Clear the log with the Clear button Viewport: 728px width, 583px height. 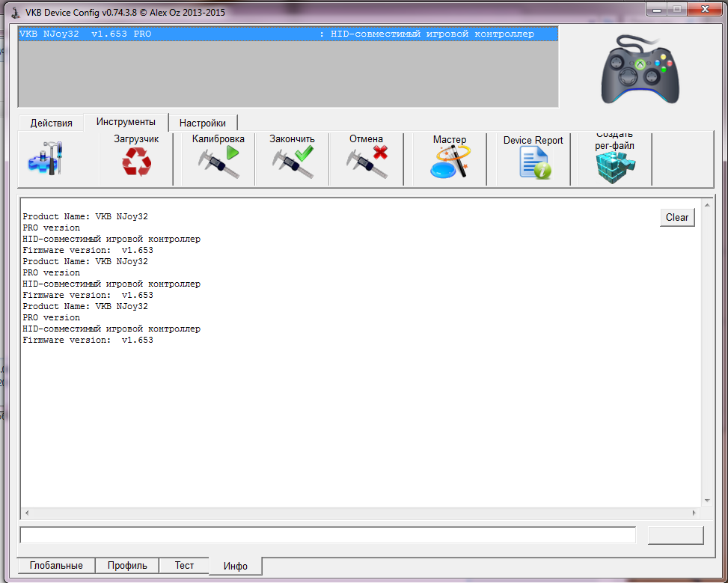[677, 217]
